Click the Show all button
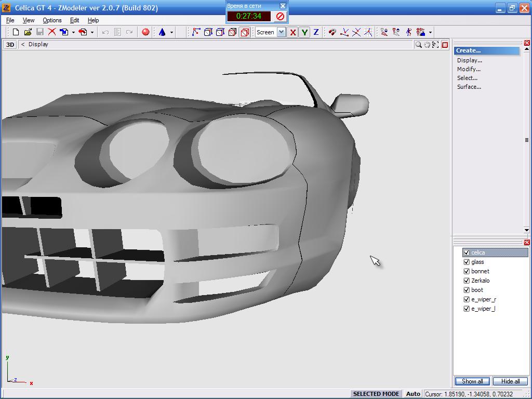The width and height of the screenshot is (532, 399). (x=472, y=381)
